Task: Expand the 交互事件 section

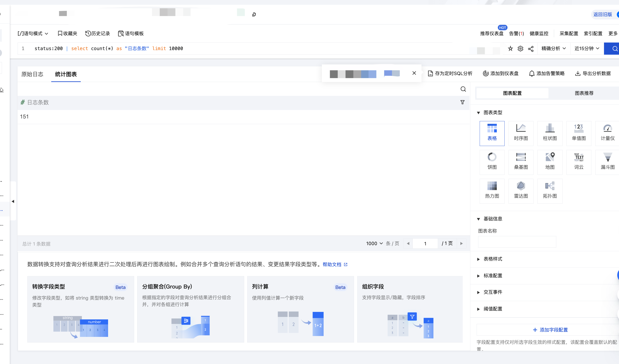Action: [490, 292]
